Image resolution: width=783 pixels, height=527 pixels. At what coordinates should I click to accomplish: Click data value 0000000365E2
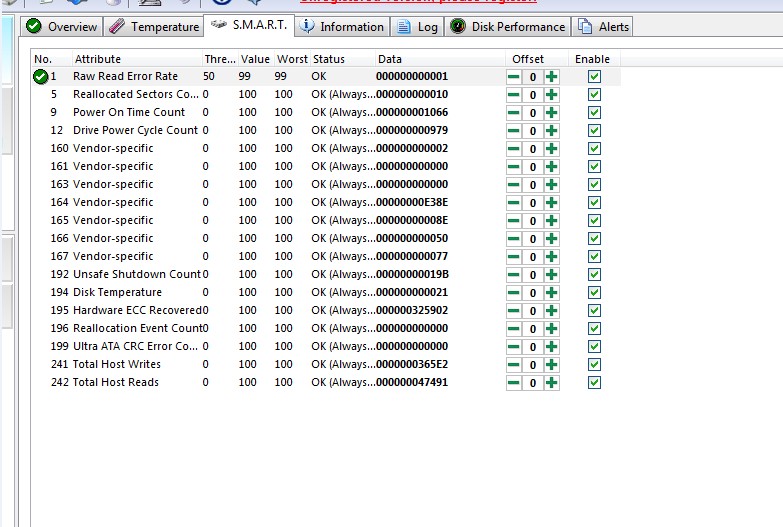(412, 364)
